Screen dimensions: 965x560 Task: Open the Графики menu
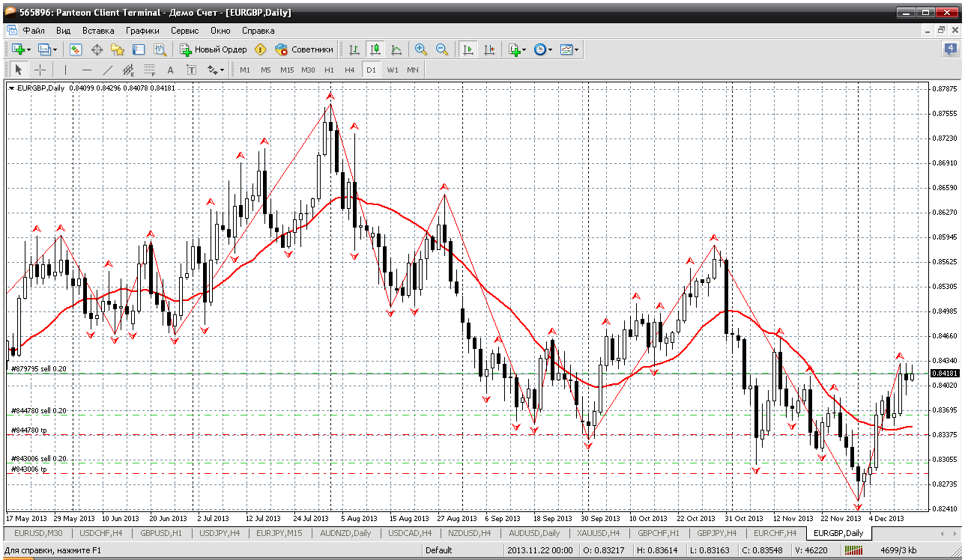click(x=142, y=31)
